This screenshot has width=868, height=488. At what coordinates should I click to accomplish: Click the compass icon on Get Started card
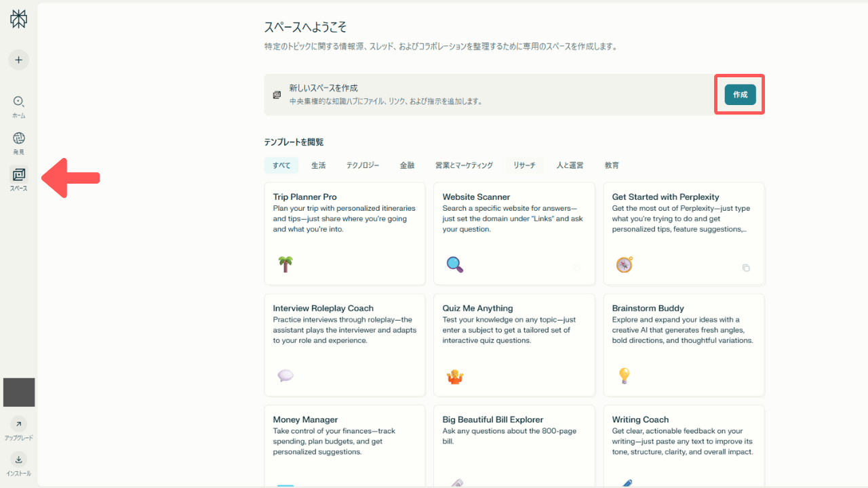pyautogui.click(x=624, y=264)
